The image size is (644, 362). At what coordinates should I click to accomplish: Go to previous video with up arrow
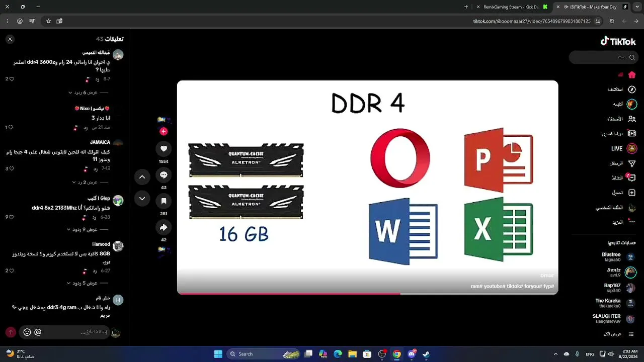coord(142,177)
